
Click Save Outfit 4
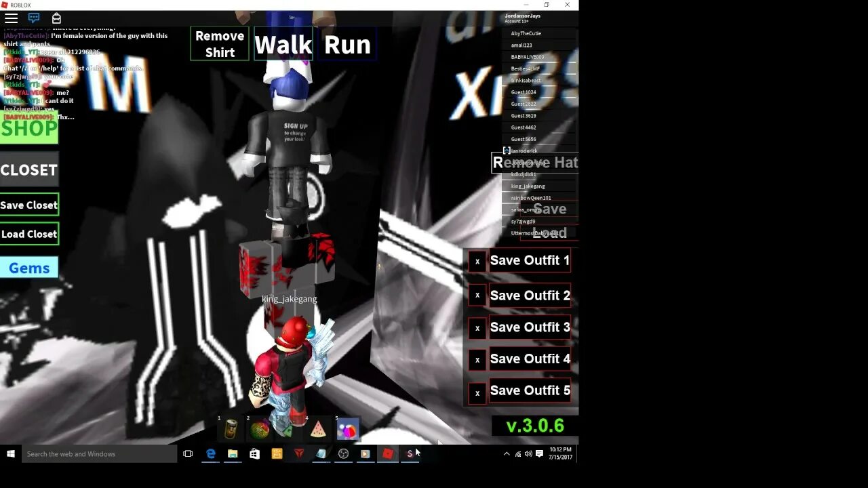click(x=530, y=359)
